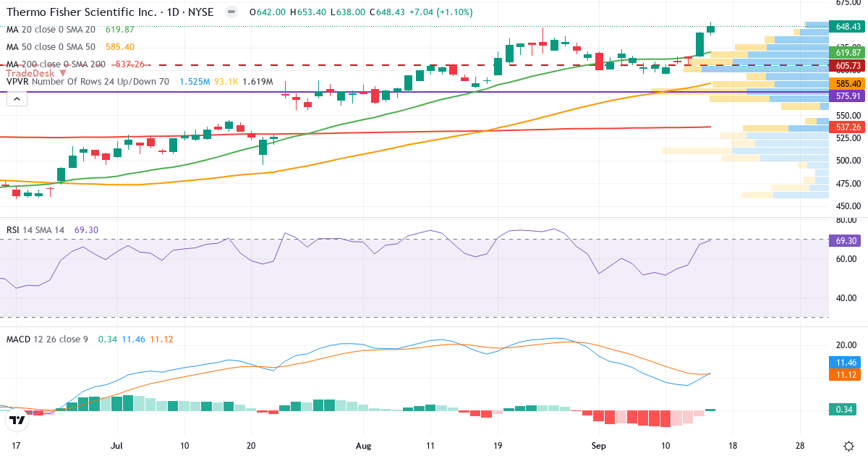Click low value L638.00 in header
868x456 pixels.
(x=346, y=12)
